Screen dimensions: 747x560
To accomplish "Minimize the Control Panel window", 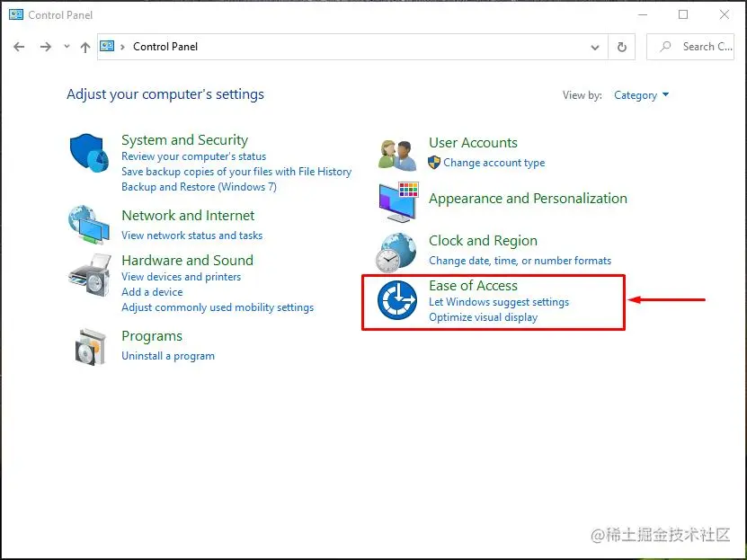I will tap(643, 14).
